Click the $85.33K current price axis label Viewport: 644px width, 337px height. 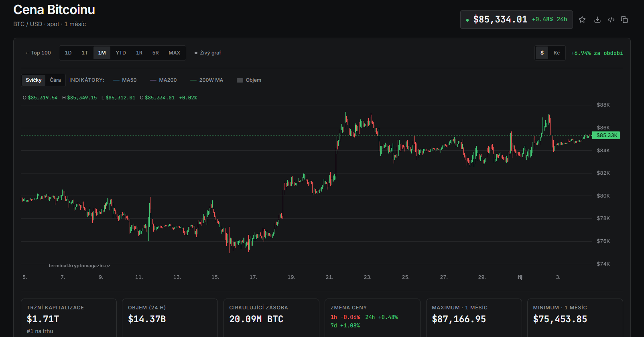click(606, 135)
